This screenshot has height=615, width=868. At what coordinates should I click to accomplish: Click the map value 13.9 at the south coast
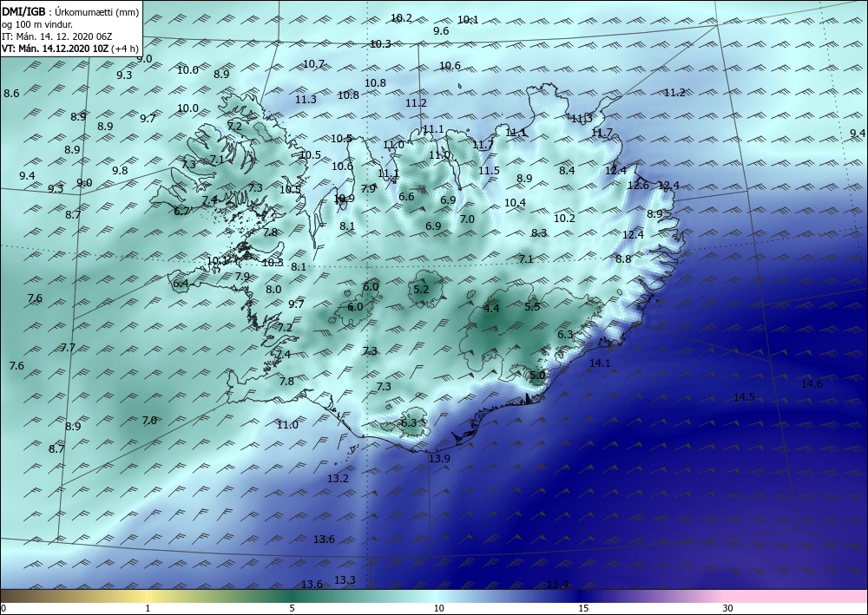click(x=439, y=459)
